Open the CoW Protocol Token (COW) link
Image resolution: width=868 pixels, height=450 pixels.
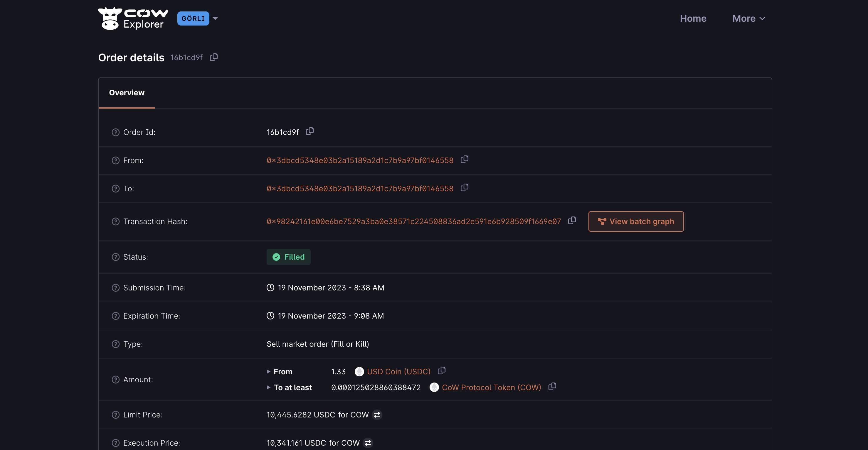coord(491,388)
